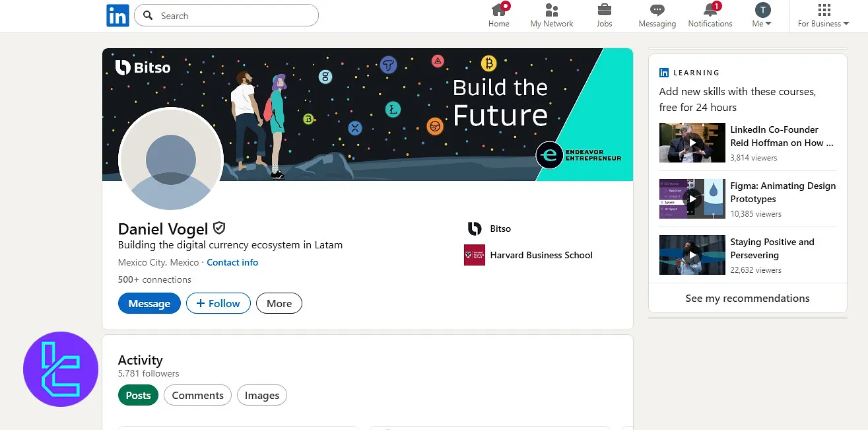Image resolution: width=868 pixels, height=430 pixels.
Task: Follow Daniel Vogel
Action: [218, 304]
